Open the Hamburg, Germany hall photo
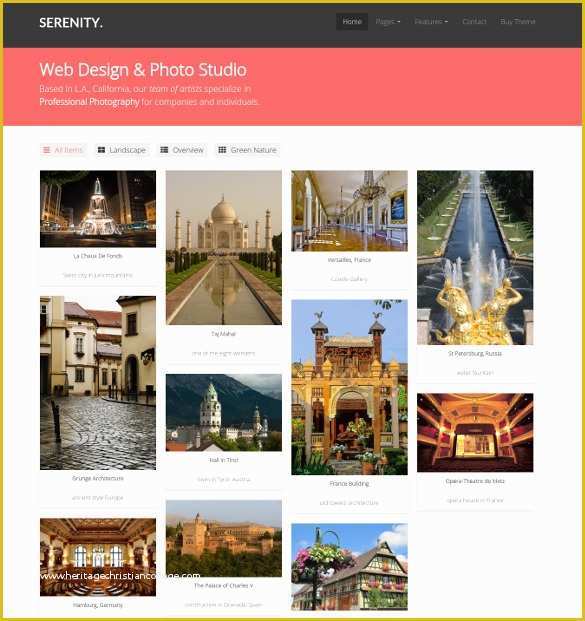This screenshot has height=621, width=585. 98,557
